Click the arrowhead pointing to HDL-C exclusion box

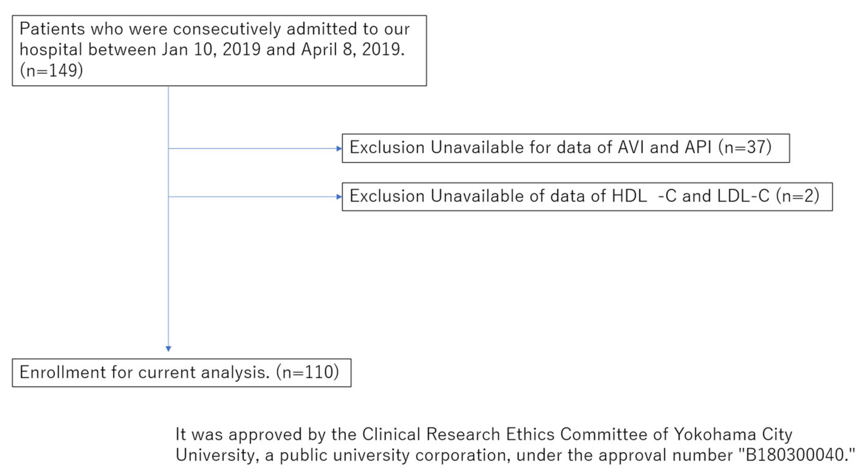(339, 197)
